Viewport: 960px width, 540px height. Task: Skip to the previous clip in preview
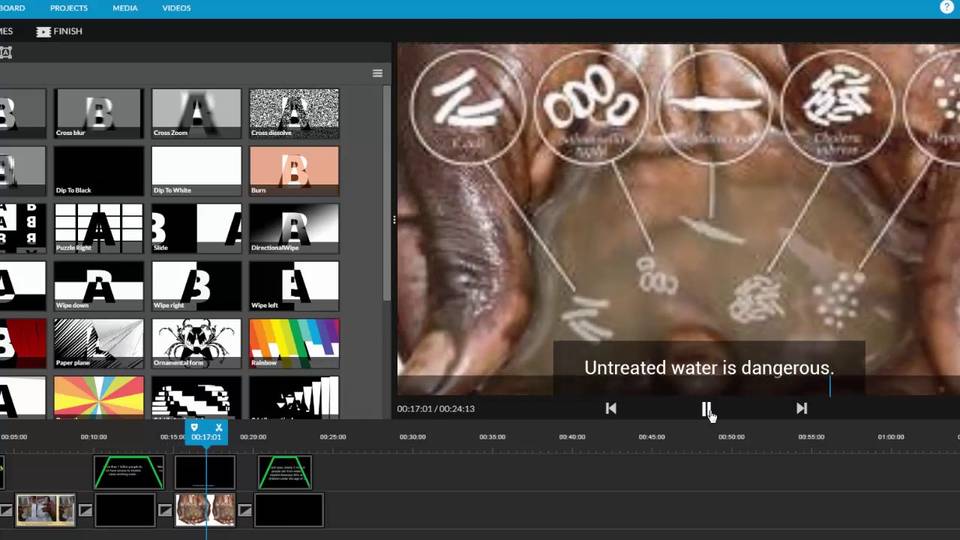coord(611,408)
